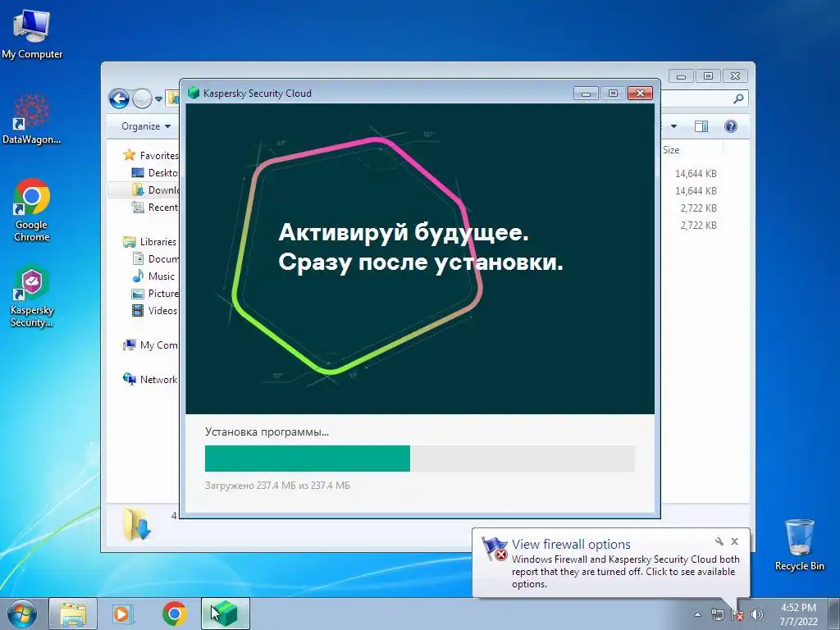This screenshot has width=840, height=630.
Task: Select Desktop in Explorer navigation pane
Action: (155, 172)
